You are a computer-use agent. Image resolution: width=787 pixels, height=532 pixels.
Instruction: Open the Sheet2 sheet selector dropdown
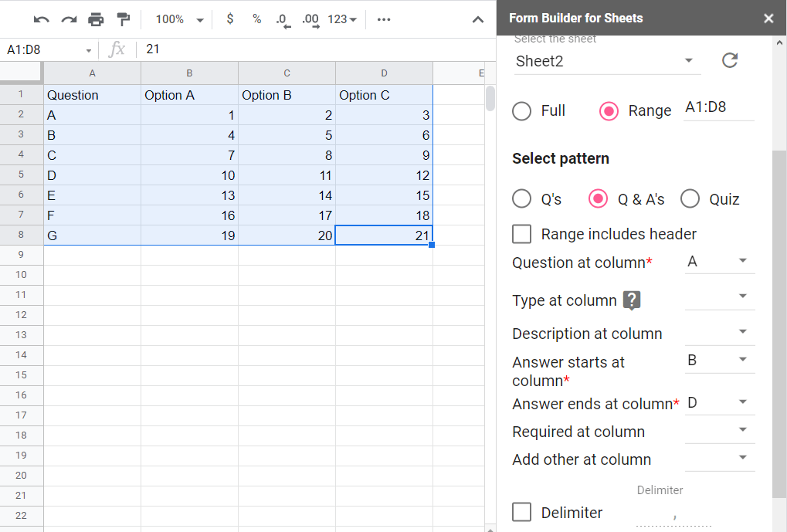point(607,61)
